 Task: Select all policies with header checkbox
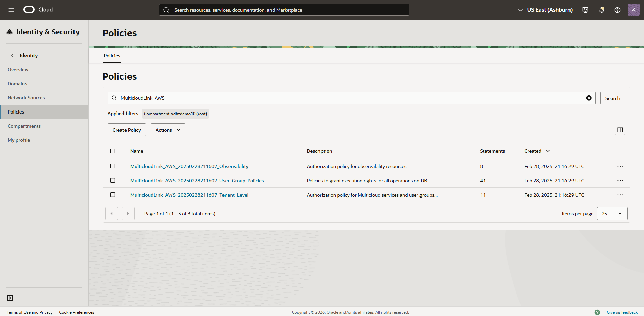coord(113,151)
